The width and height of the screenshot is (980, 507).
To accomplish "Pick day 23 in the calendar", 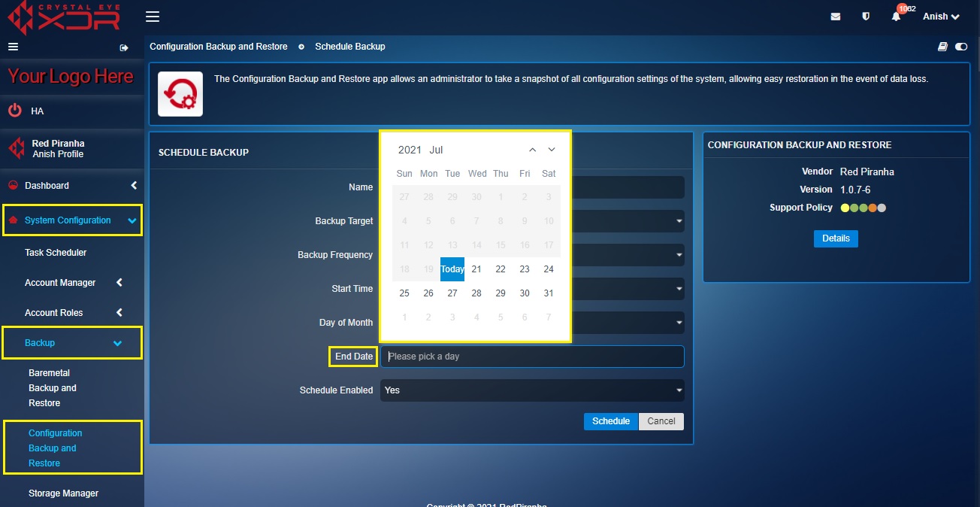I will [525, 269].
